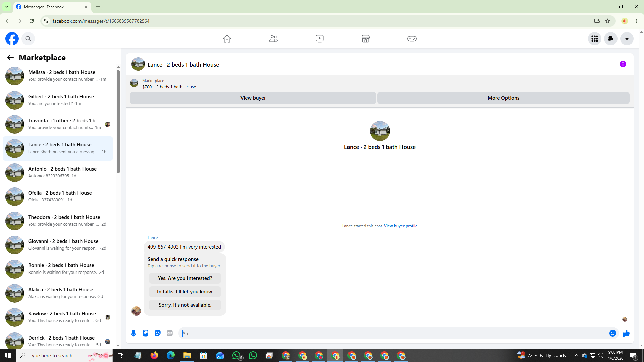644x362 pixels.
Task: Open Facebook search magnifier
Action: click(28, 39)
